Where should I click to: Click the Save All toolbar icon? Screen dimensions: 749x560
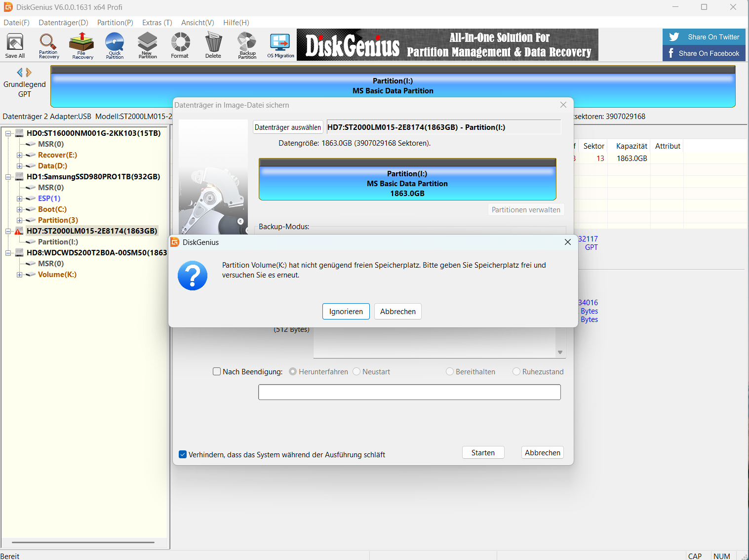tap(15, 45)
